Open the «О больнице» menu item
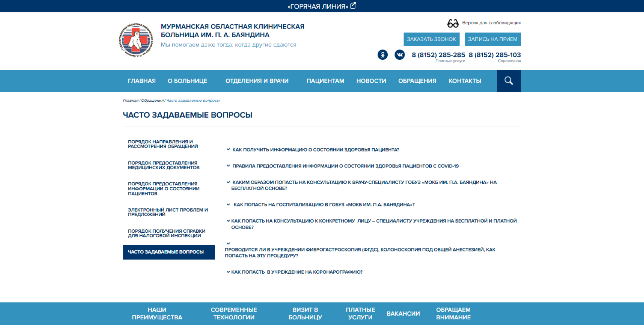Screen dimensions: 644x325 tap(187, 81)
